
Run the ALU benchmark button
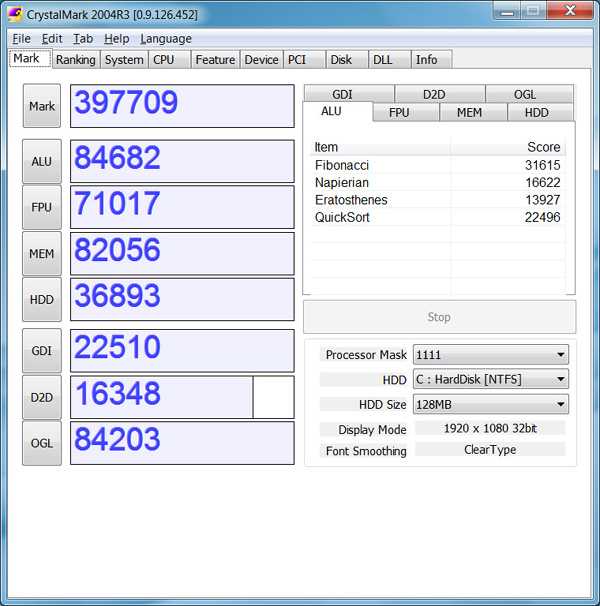[x=42, y=161]
